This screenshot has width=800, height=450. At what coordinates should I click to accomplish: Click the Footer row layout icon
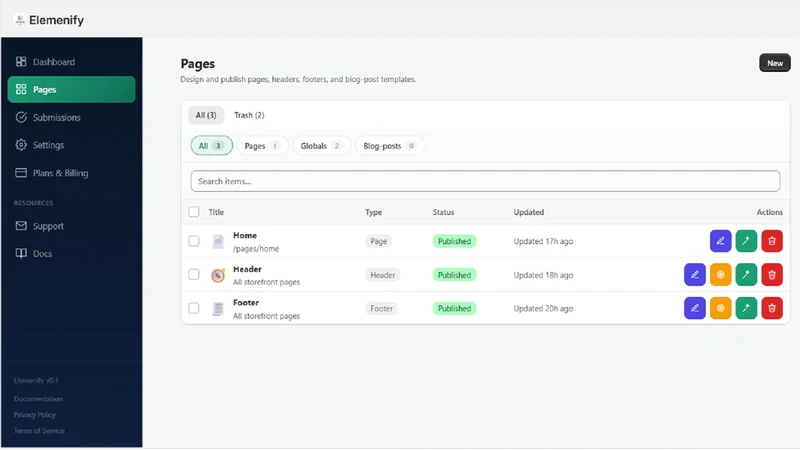[218, 309]
